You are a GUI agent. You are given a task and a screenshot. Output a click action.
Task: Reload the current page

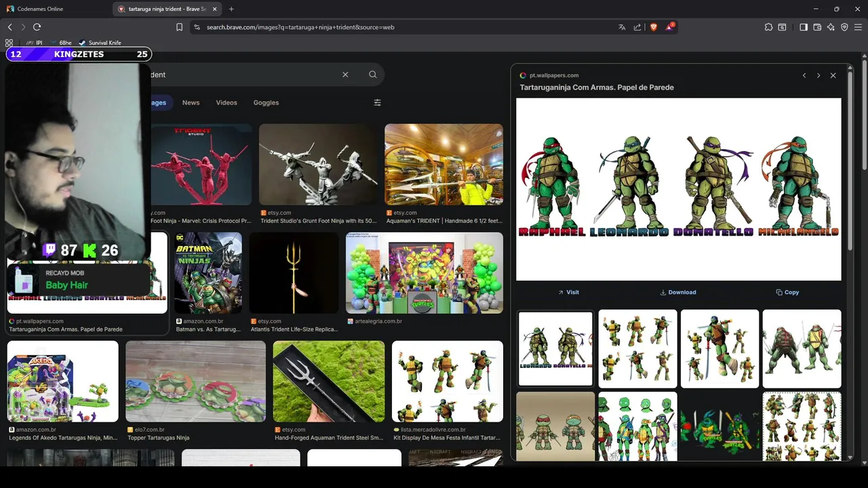coord(37,27)
